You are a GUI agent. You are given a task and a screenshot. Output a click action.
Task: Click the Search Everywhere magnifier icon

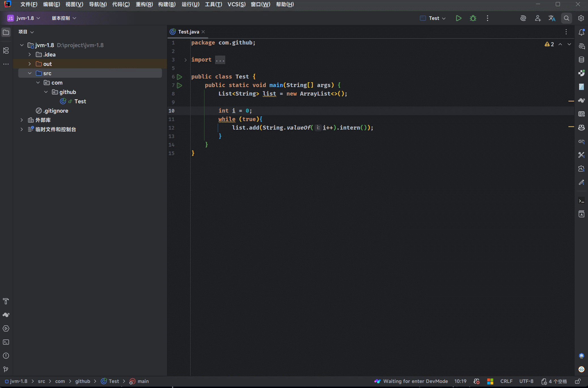566,18
